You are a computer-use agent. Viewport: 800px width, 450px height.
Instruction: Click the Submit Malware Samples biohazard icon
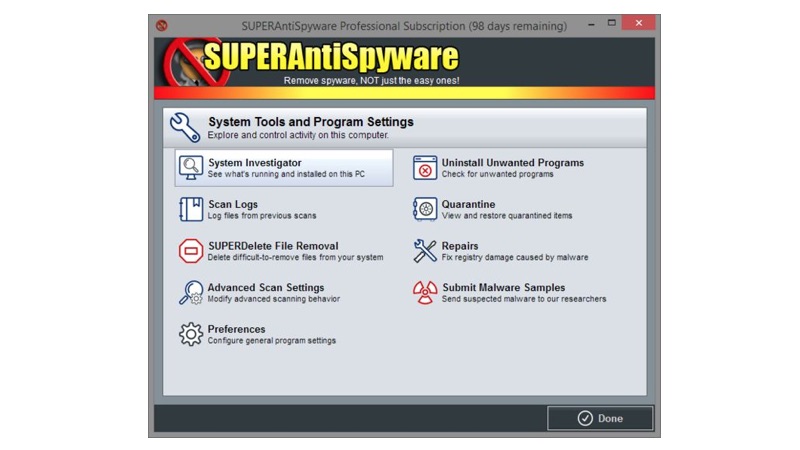(x=425, y=293)
